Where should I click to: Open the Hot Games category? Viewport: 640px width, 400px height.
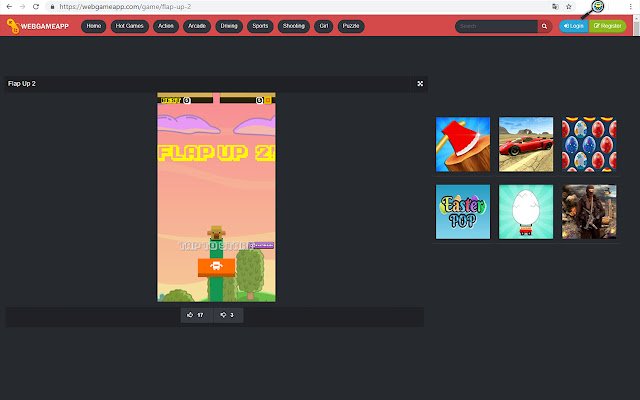(x=129, y=26)
